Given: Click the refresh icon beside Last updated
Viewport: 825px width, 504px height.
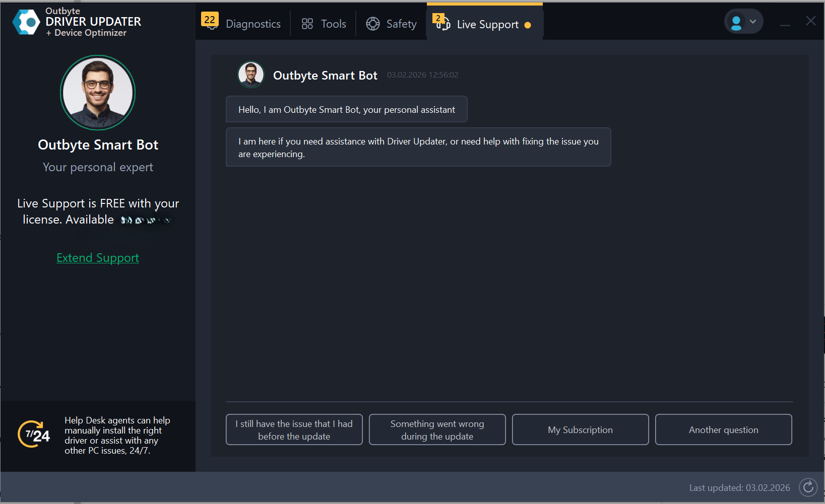Looking at the screenshot, I should tap(808, 487).
